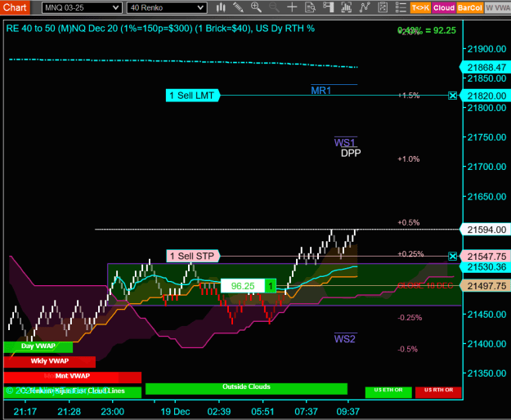Click the CLOSE 18 DEC label
511x420 pixels.
click(425, 286)
